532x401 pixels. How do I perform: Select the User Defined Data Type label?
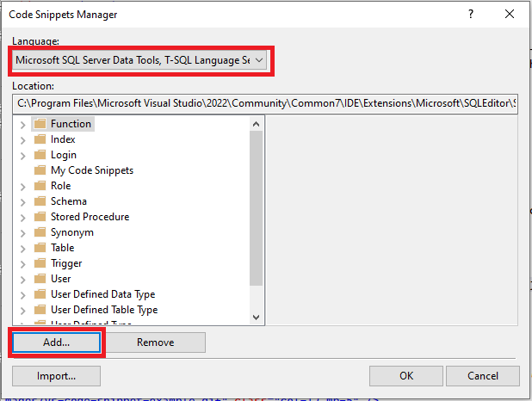[x=102, y=294]
